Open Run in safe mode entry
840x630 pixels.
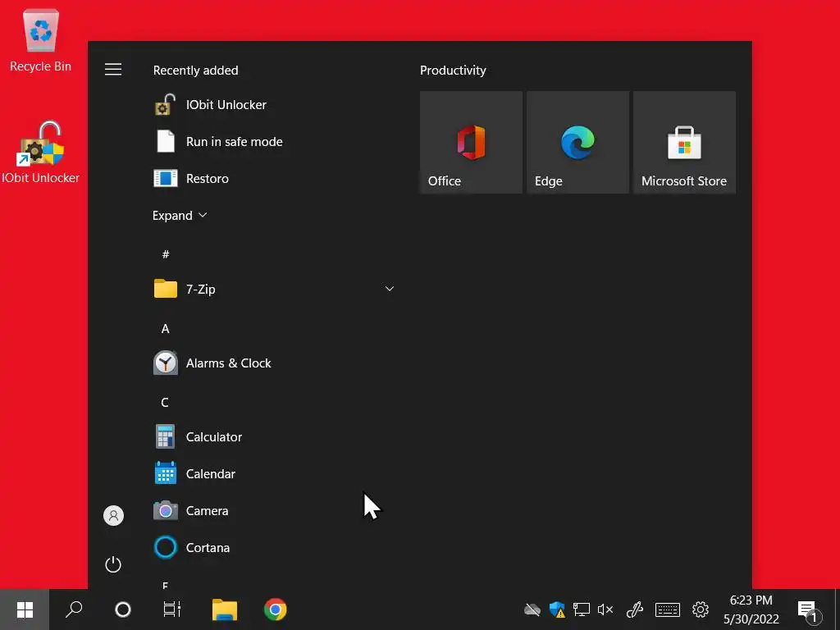click(x=274, y=142)
